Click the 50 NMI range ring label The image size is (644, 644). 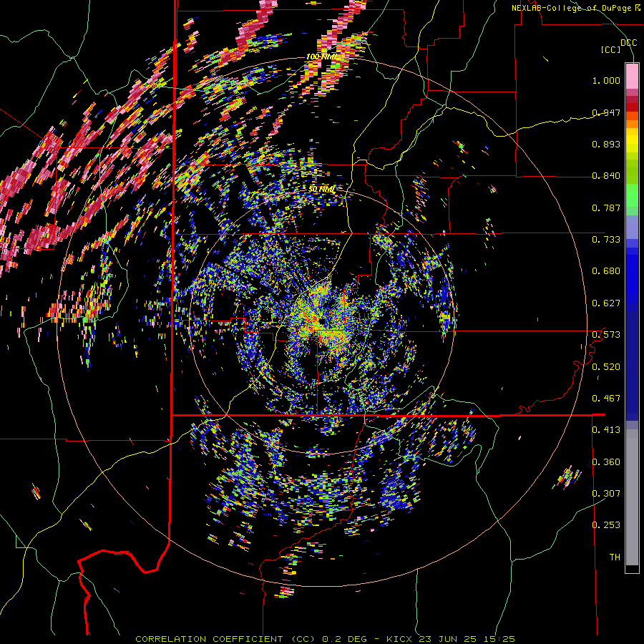(321, 190)
